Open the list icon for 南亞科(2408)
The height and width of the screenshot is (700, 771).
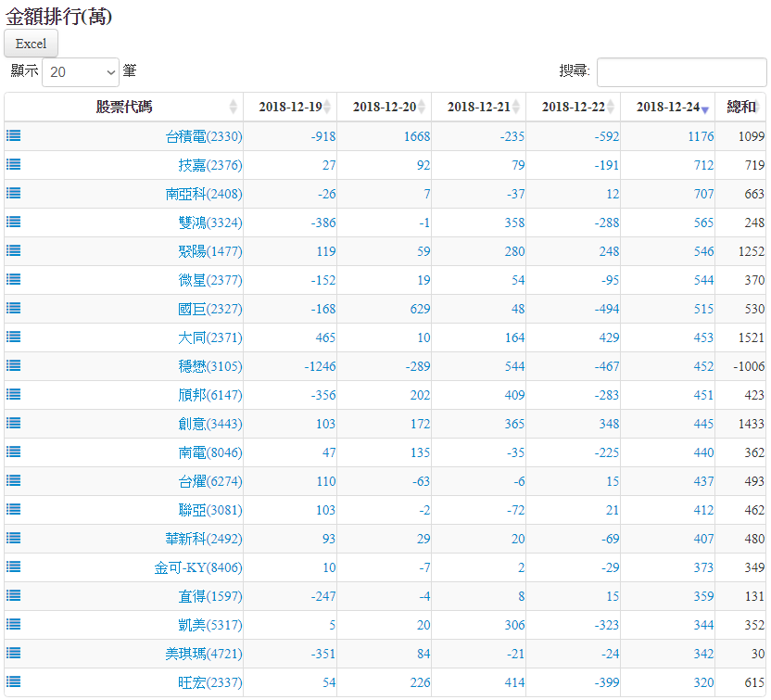tap(14, 193)
